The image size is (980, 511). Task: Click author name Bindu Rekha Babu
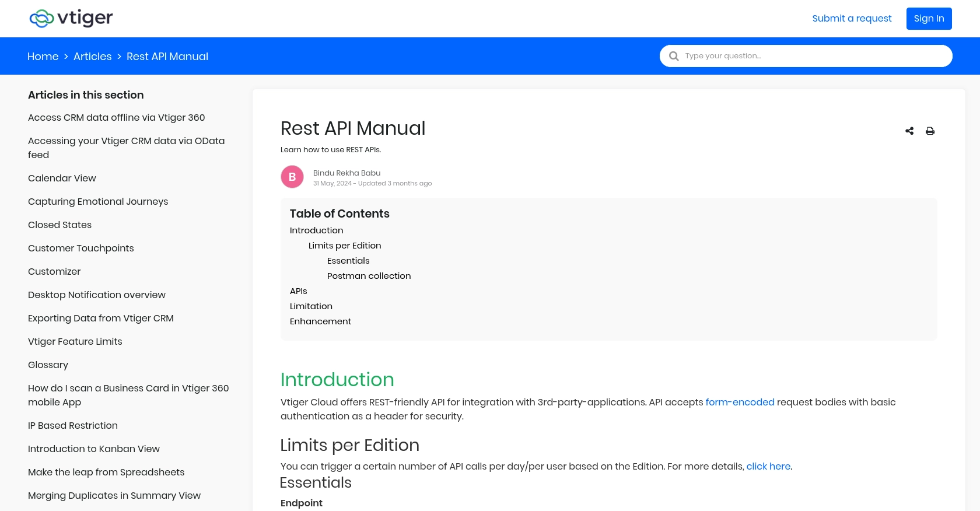coord(346,173)
